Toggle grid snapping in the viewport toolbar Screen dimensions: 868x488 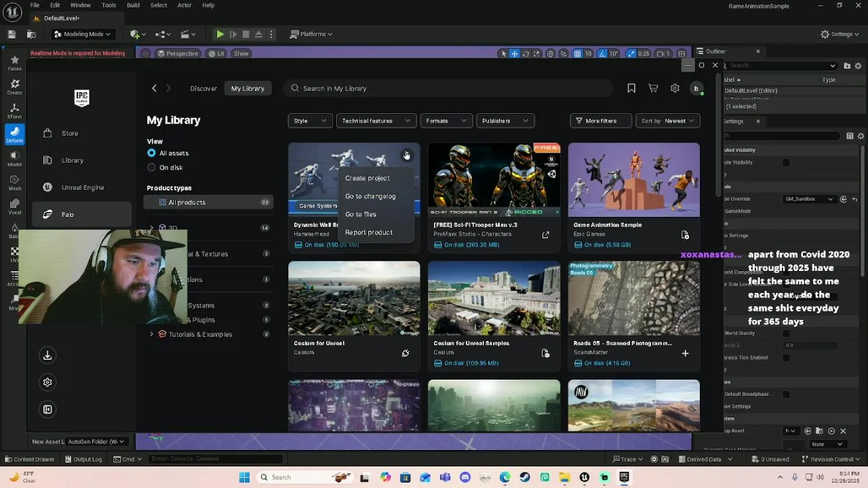[577, 54]
